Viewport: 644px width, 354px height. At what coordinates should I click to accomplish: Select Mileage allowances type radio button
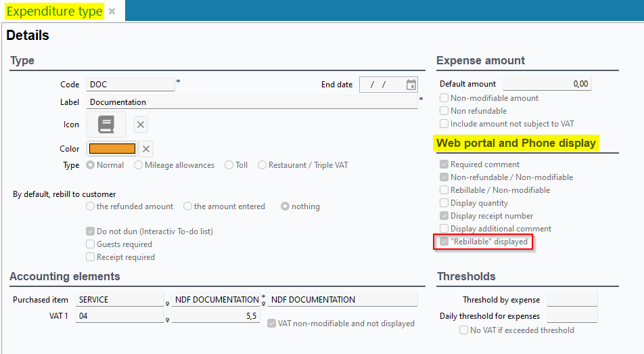(x=139, y=165)
